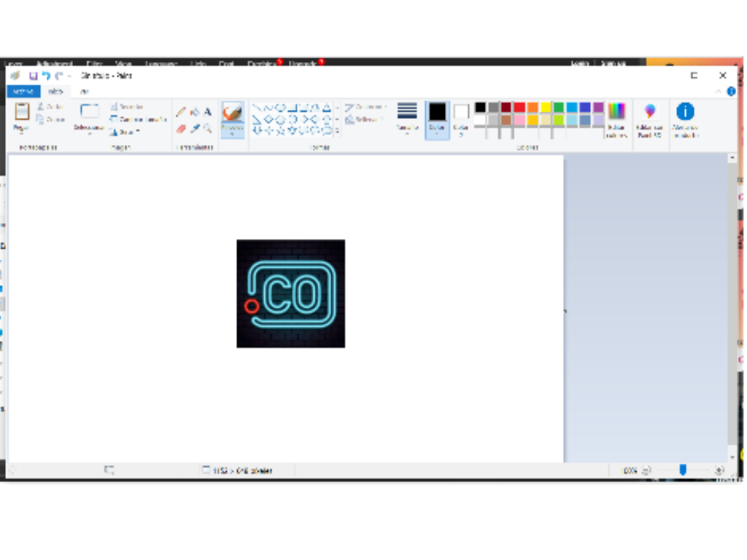Pick a color with the Color picker tool
The image size is (747, 560).
195,129
